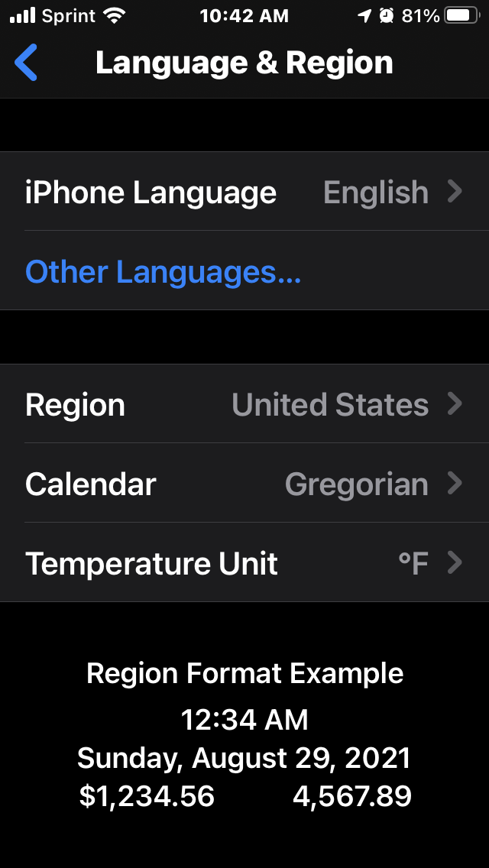The width and height of the screenshot is (489, 868).
Task: Tap the Region Format Example text
Action: click(244, 673)
